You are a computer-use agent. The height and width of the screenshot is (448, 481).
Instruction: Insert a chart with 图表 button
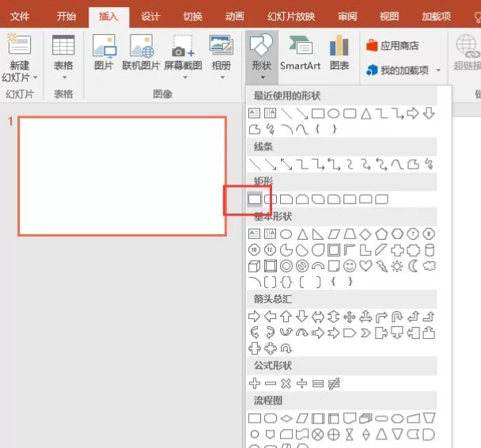339,52
